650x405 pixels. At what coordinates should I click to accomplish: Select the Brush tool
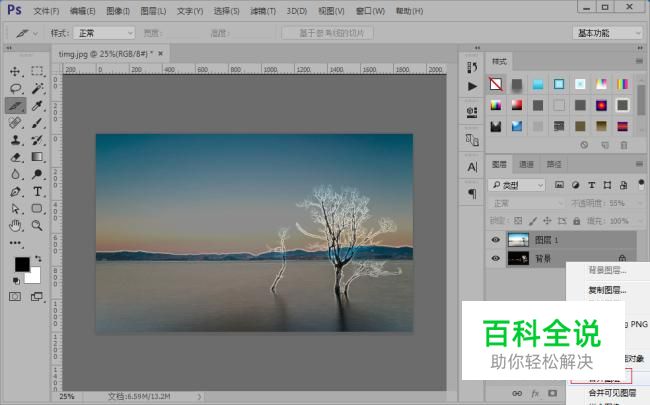37,123
